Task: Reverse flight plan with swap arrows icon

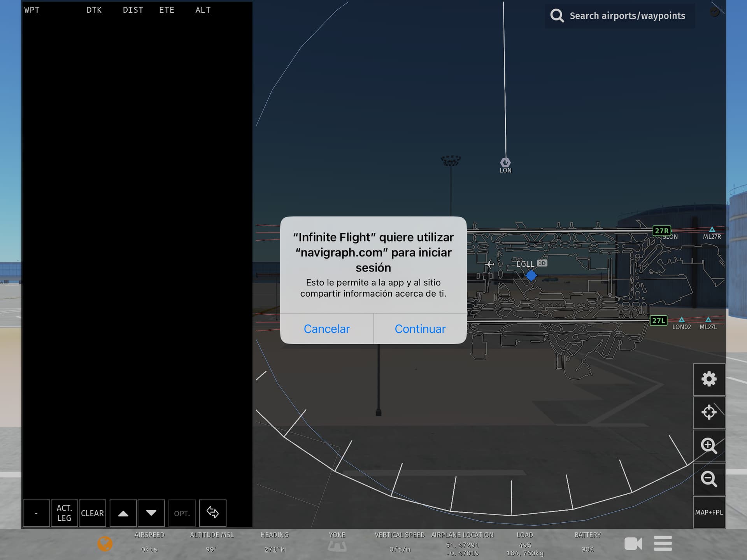Action: pos(212,513)
